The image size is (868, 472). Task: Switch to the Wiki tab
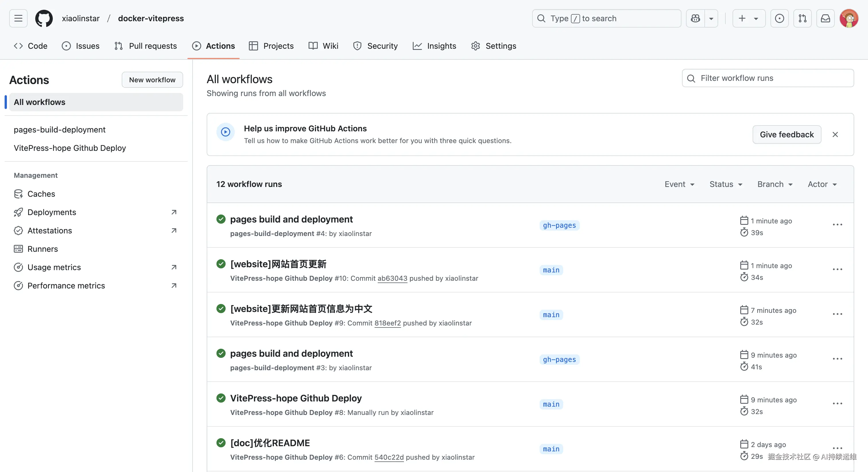[323, 46]
